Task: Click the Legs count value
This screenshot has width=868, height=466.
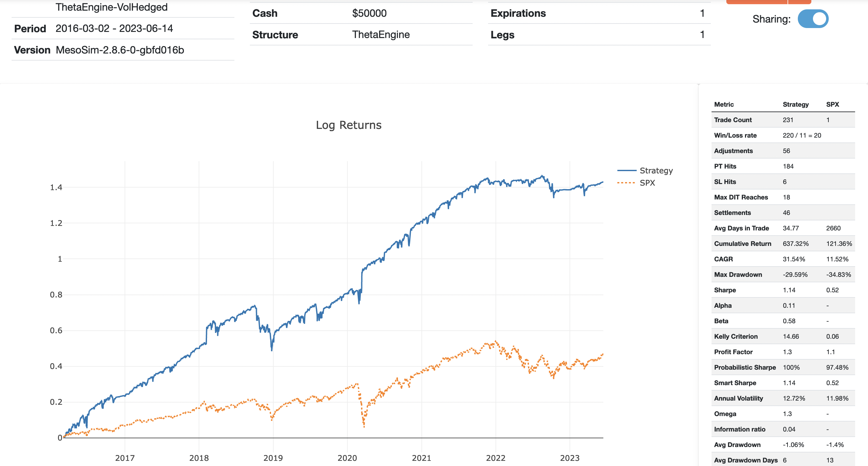Action: tap(702, 34)
